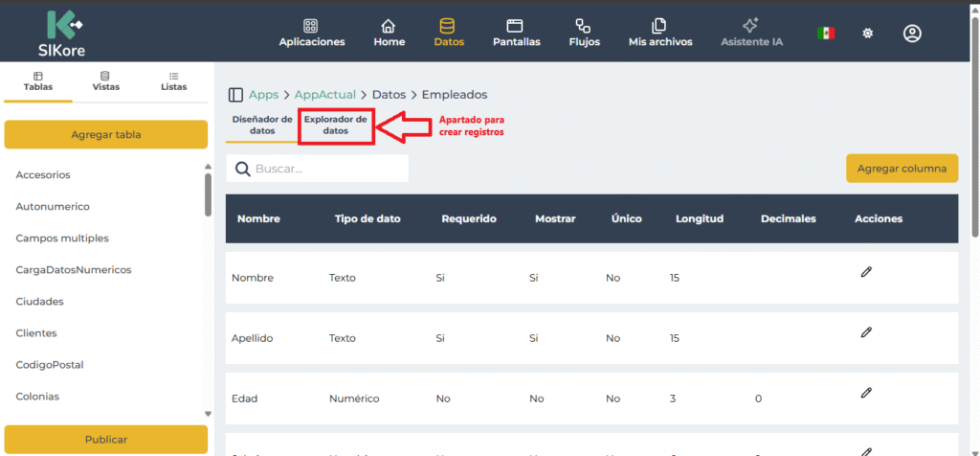980x456 pixels.
Task: Open the Aplicaciones grid icon
Action: coord(311,27)
